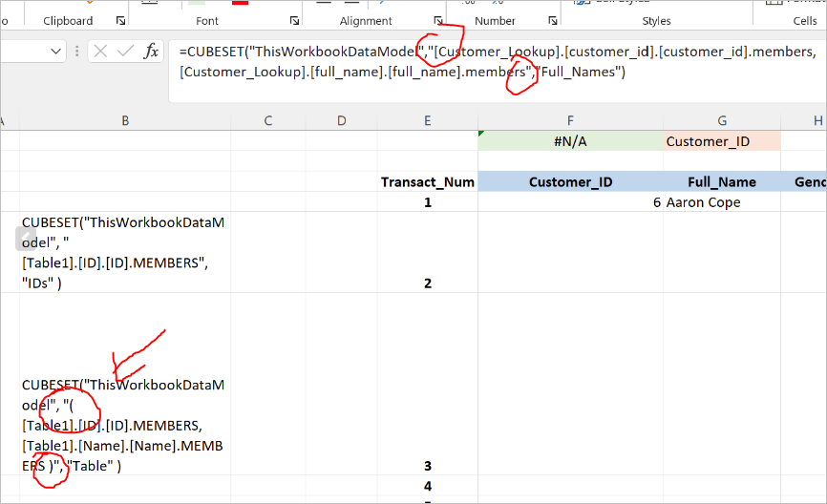Click the Styles group label
827x504 pixels.
tap(656, 21)
